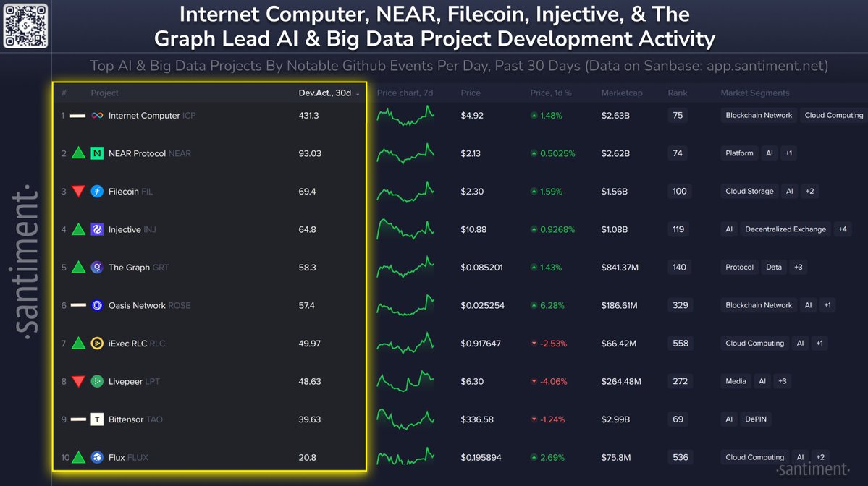Click the Bittensor TAO logo icon
The width and height of the screenshot is (868, 486).
[97, 419]
